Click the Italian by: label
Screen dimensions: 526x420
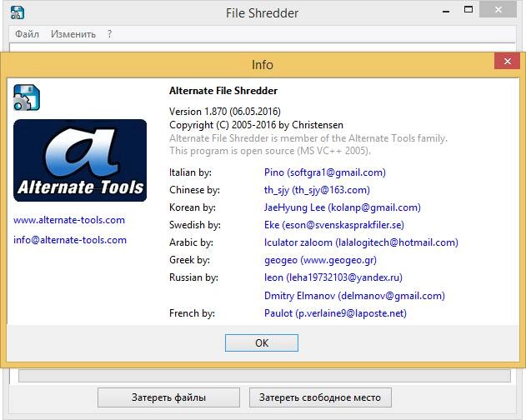[190, 172]
